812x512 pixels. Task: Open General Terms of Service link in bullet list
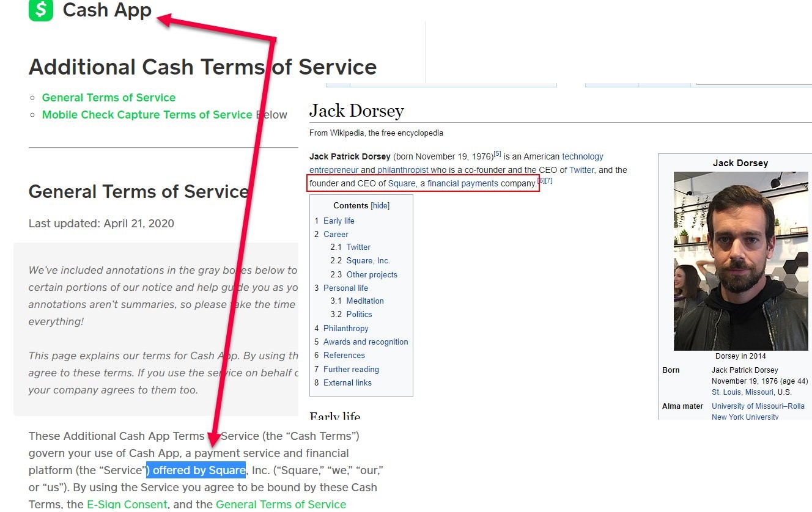109,98
